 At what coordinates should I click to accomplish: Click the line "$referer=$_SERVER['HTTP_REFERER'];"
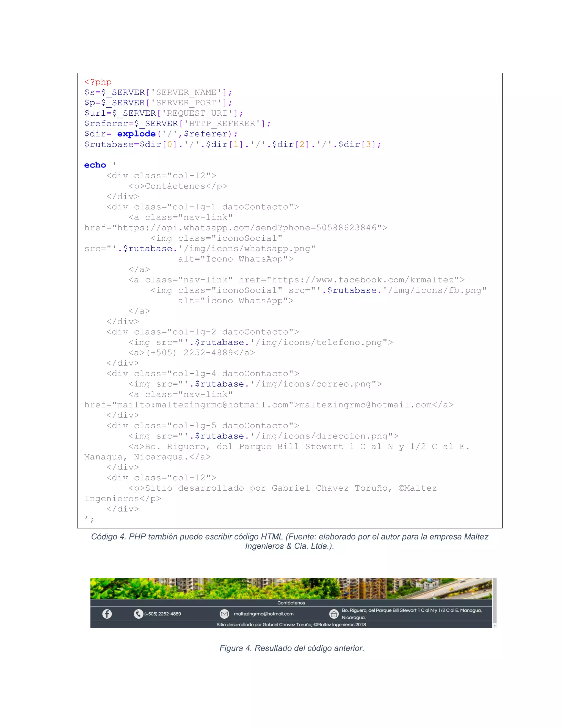click(177, 124)
